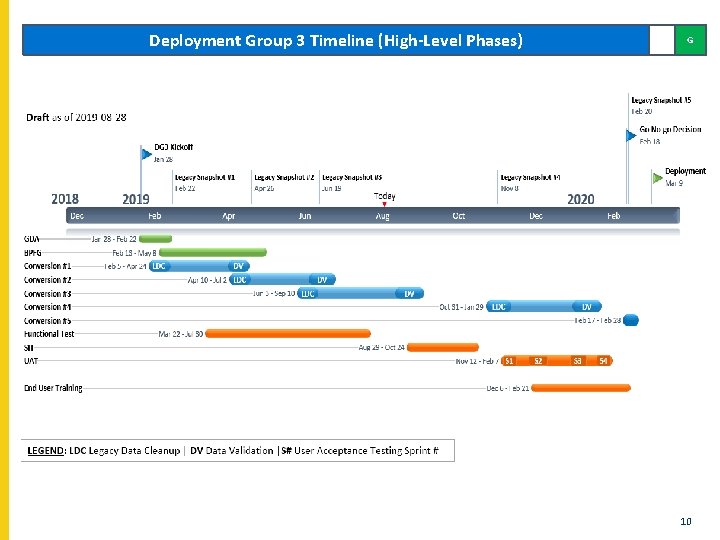Click the slide page number 10
720x540 pixels.
pos(686,521)
